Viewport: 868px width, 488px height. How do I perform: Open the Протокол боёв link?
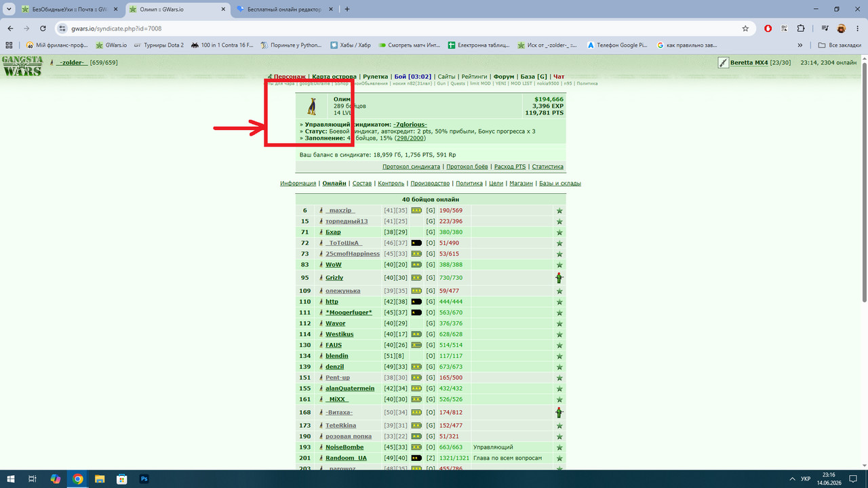click(467, 167)
